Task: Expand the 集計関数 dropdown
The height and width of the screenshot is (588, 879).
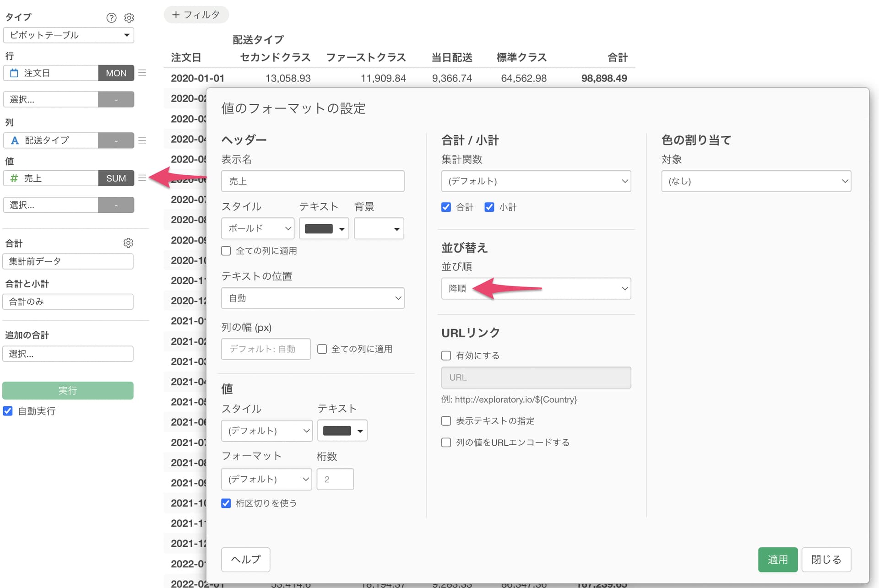Action: 536,181
